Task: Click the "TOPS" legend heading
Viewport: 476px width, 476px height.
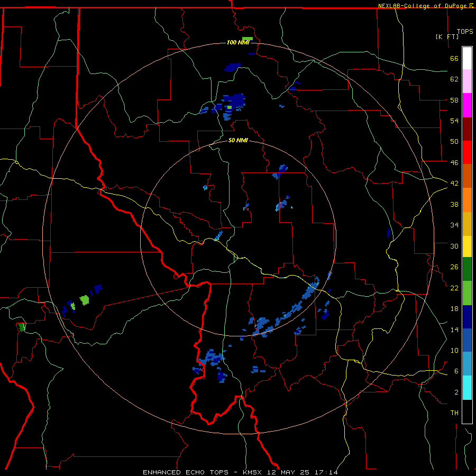Action: click(465, 32)
